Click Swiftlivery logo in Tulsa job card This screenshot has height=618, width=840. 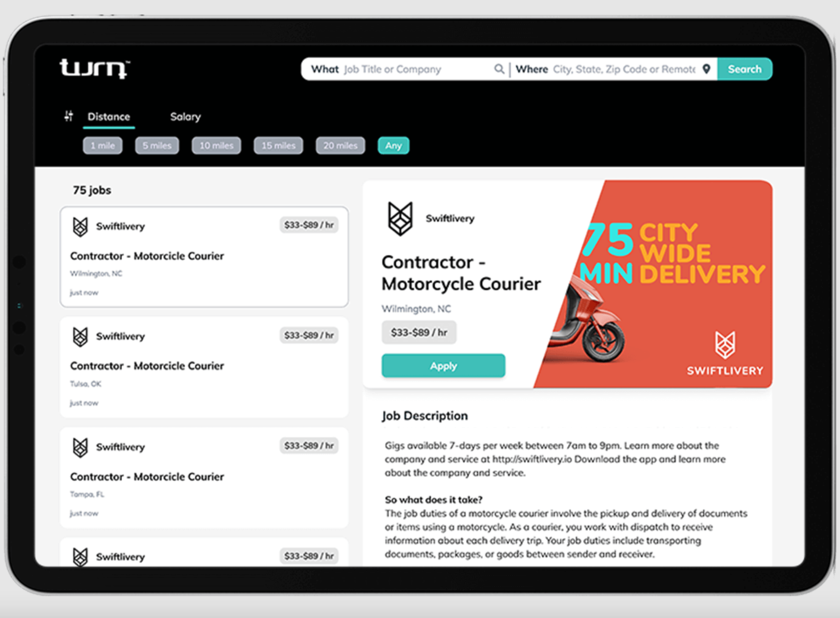[80, 337]
